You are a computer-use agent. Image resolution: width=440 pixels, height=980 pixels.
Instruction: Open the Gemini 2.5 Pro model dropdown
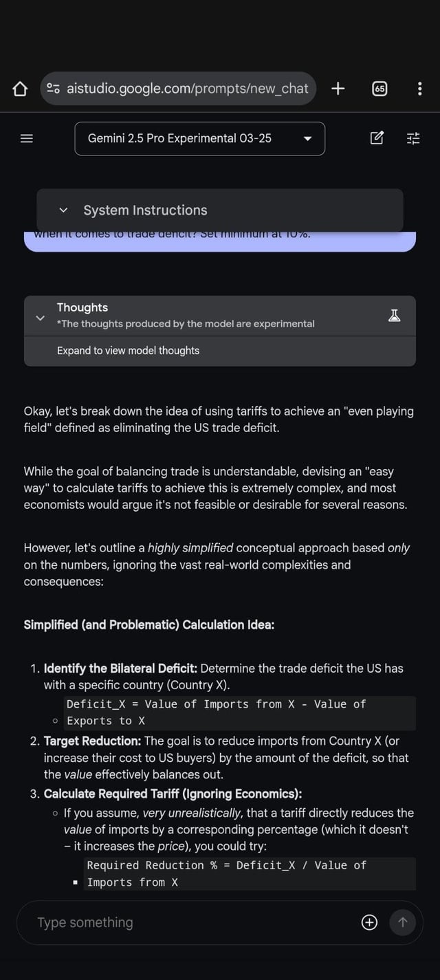[199, 138]
